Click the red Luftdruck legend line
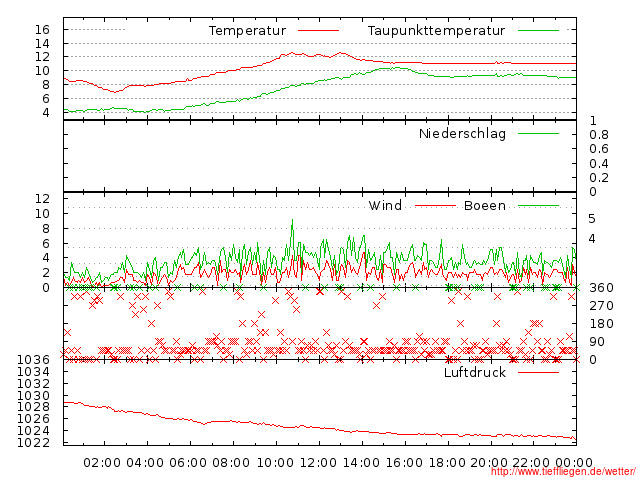This screenshot has width=640, height=480. pyautogui.click(x=538, y=372)
